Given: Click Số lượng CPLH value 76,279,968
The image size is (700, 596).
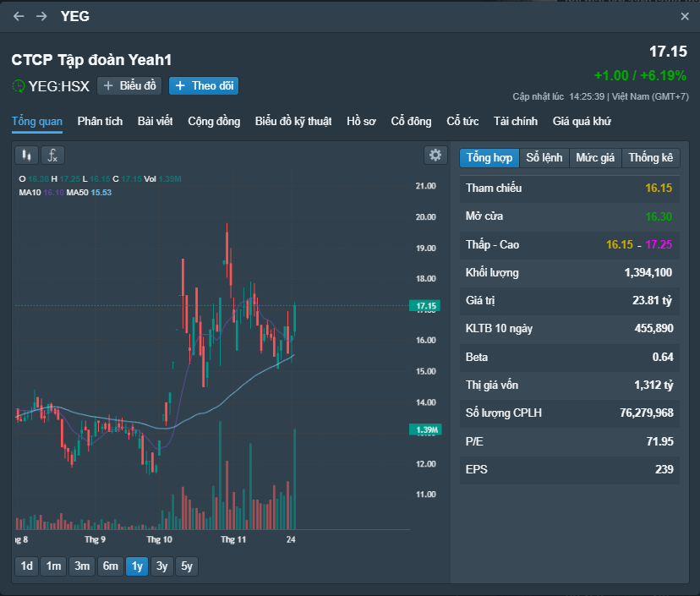Looking at the screenshot, I should pyautogui.click(x=647, y=413).
